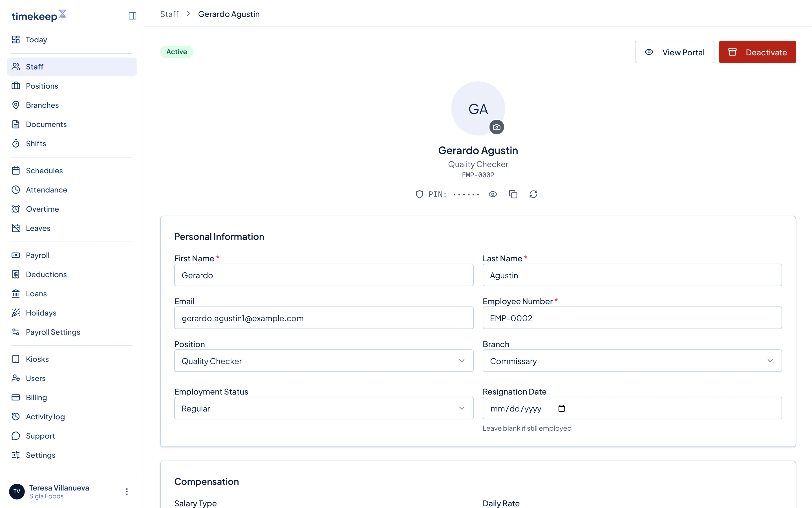This screenshot has width=812, height=508.
Task: Open Settings in sidebar
Action: (x=72, y=455)
